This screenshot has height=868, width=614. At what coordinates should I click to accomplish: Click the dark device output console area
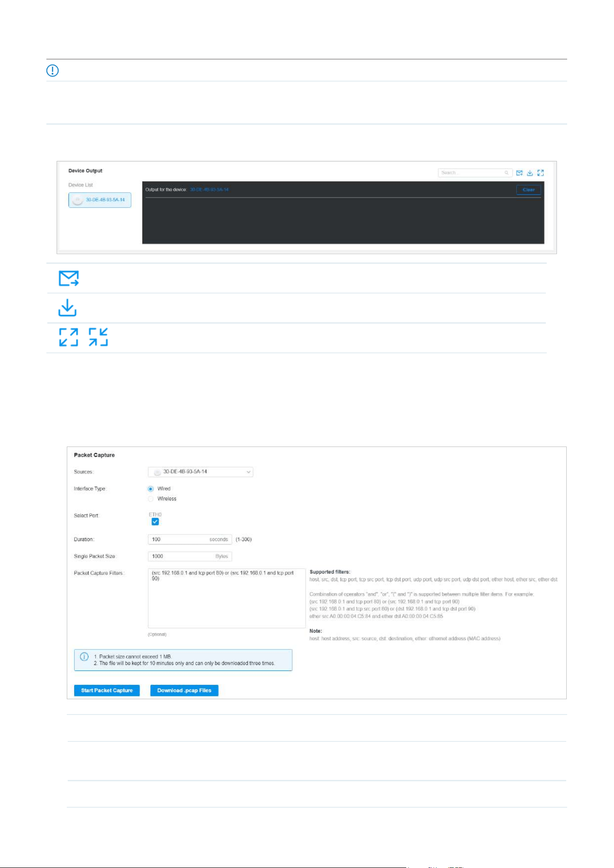[x=343, y=212]
